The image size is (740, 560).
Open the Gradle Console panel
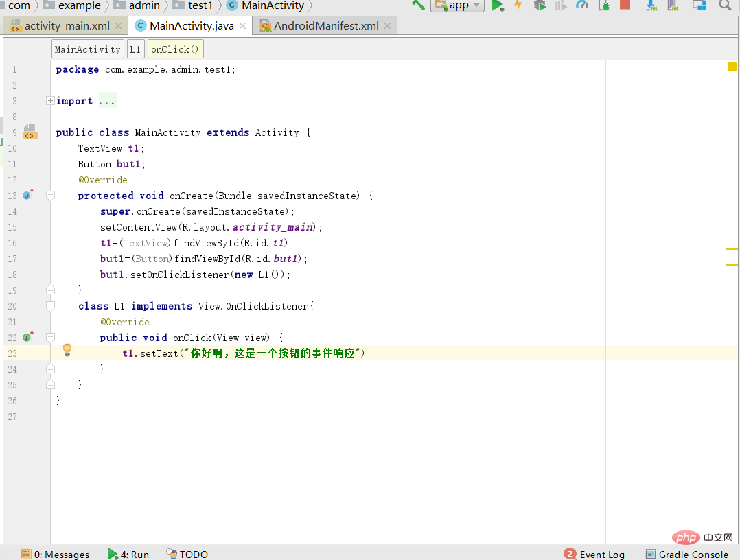[693, 554]
